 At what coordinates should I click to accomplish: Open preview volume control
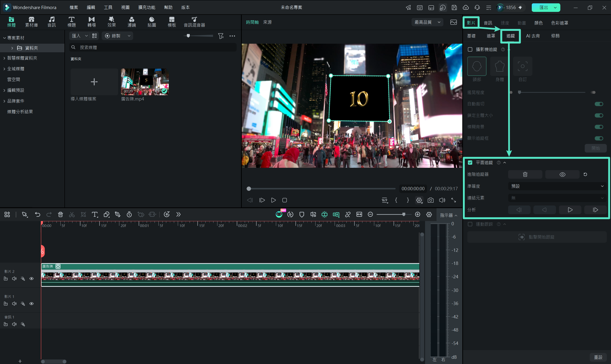point(442,200)
